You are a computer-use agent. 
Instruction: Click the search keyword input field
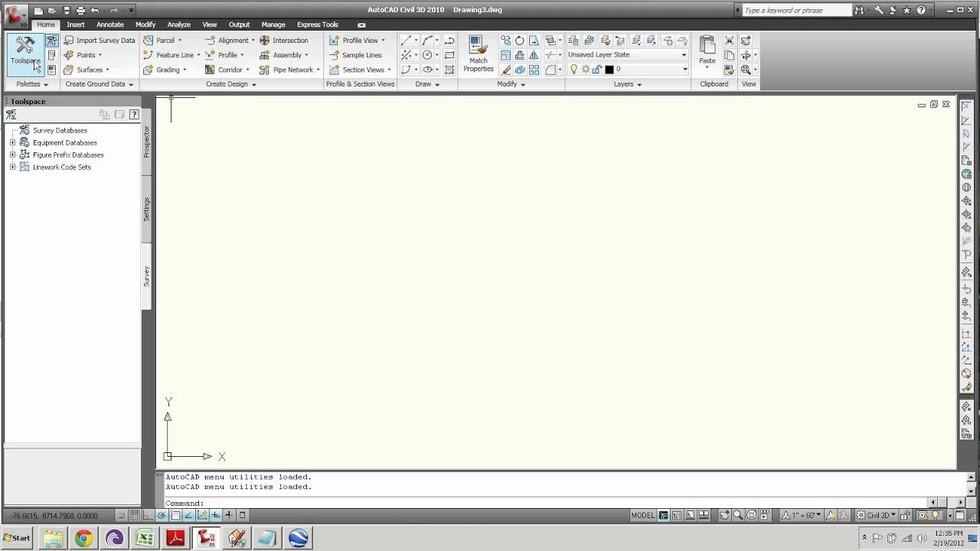(x=797, y=11)
